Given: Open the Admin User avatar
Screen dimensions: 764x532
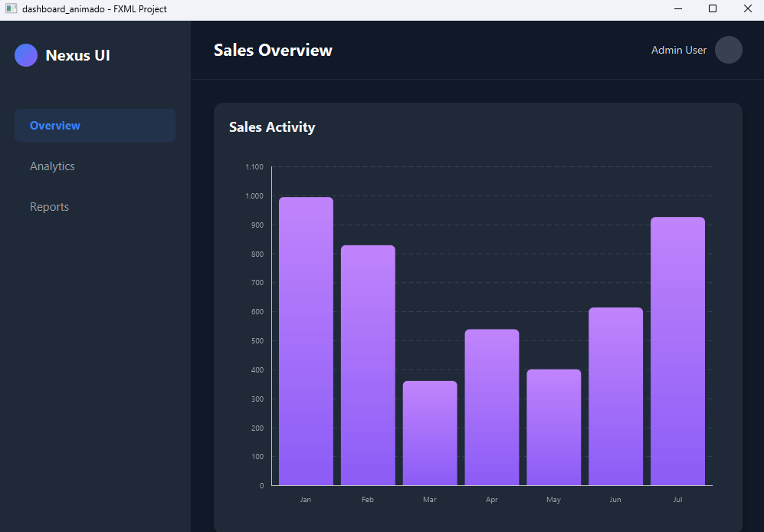Looking at the screenshot, I should [728, 50].
